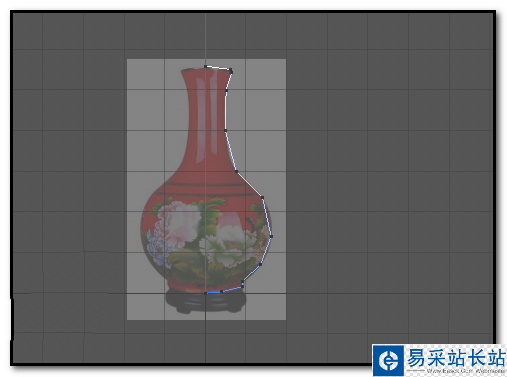Screen dimensions: 507x377
Task: Click the dark wooden stand under vase
Action: (206, 302)
